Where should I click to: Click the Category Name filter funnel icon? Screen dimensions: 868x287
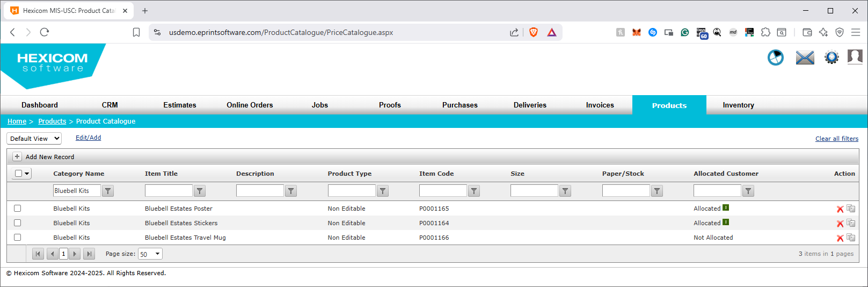[x=108, y=191]
